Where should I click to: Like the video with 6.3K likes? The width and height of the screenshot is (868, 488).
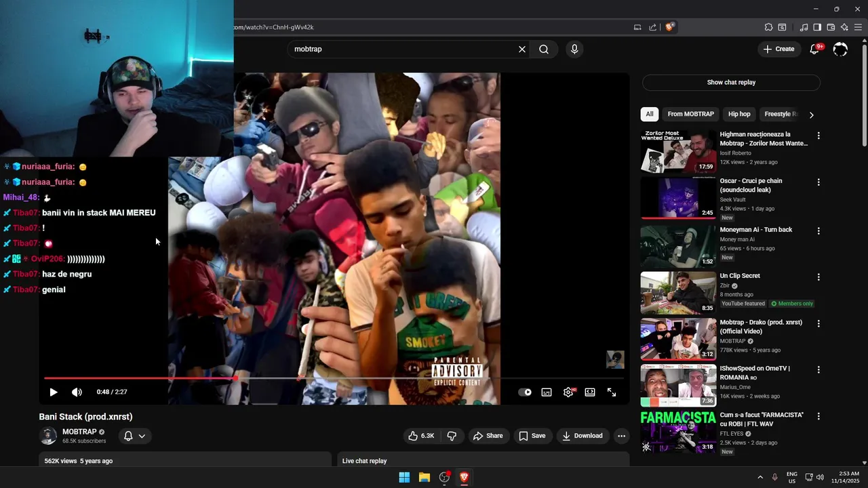tap(421, 436)
